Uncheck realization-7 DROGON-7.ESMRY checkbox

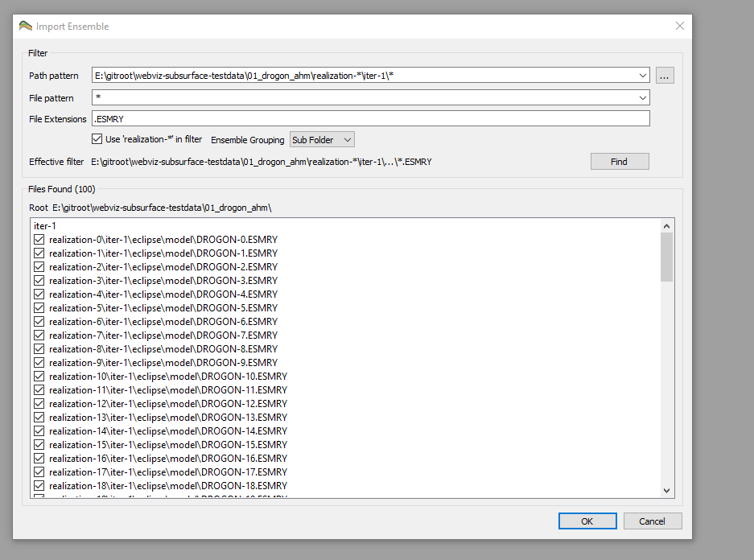[39, 335]
